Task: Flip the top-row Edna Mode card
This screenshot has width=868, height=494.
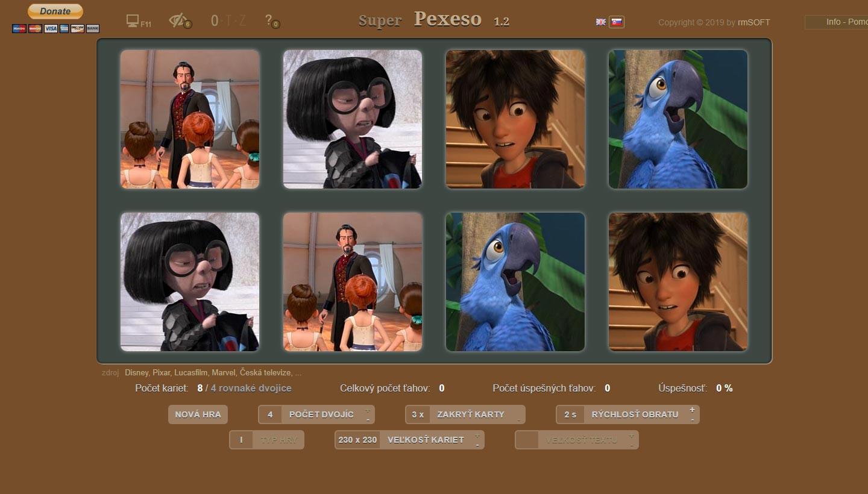Action: pyautogui.click(x=353, y=119)
